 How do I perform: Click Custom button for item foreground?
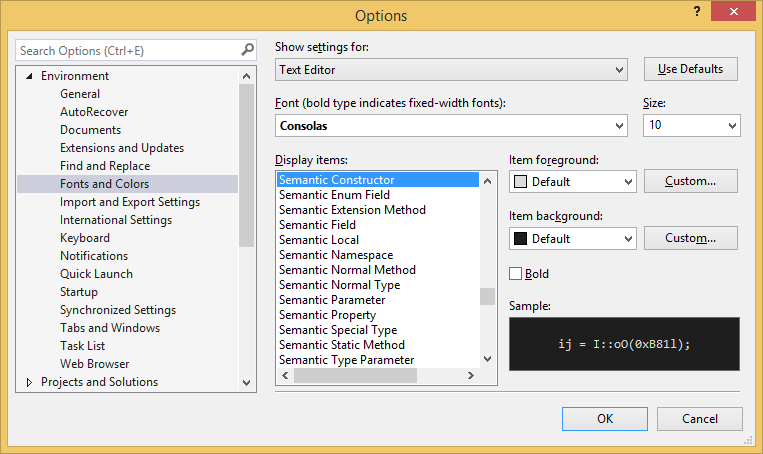click(690, 181)
